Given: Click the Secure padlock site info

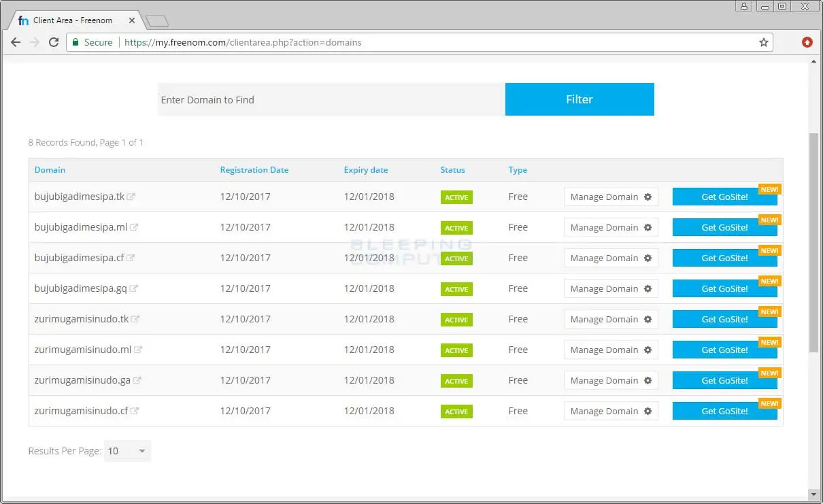Looking at the screenshot, I should coord(93,42).
